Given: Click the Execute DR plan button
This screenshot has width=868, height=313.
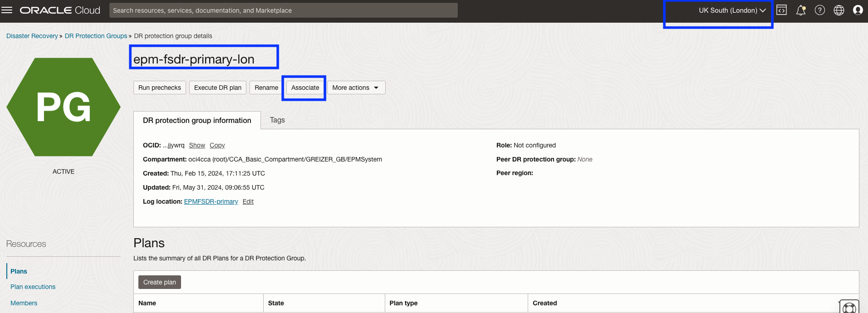Looking at the screenshot, I should click(218, 88).
